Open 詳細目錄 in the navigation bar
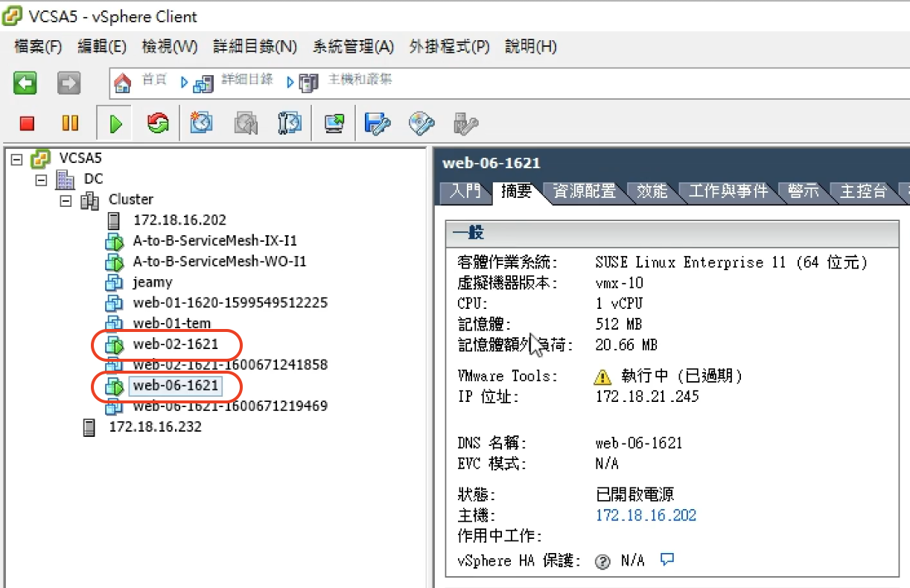 [x=246, y=80]
